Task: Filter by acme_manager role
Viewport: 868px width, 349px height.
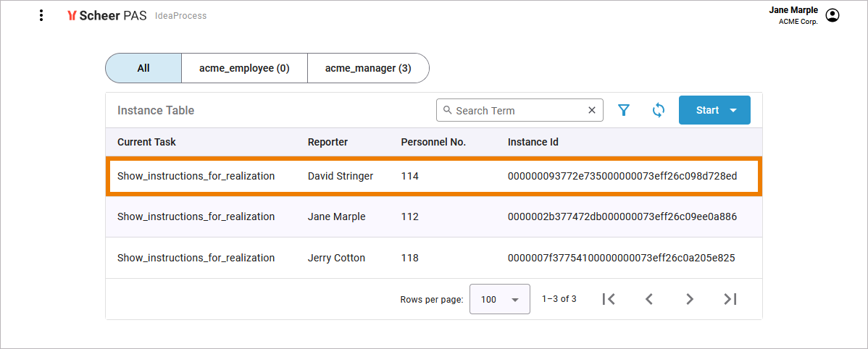Action: [368, 68]
